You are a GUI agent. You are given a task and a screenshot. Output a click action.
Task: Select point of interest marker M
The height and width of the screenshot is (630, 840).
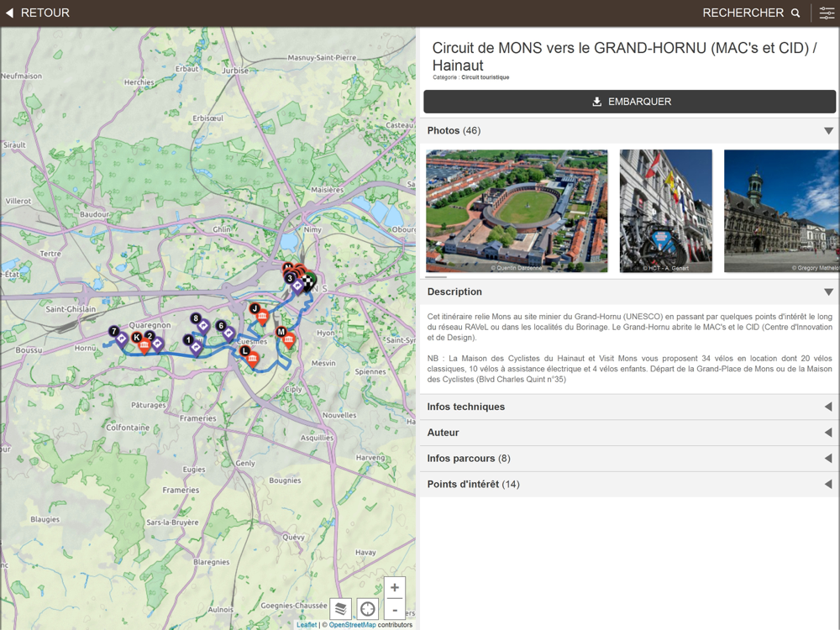click(288, 339)
